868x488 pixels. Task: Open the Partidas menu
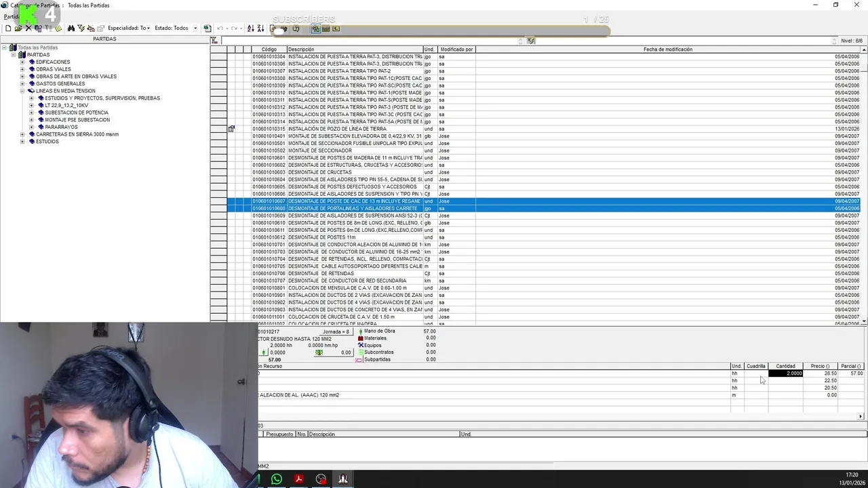[x=11, y=16]
